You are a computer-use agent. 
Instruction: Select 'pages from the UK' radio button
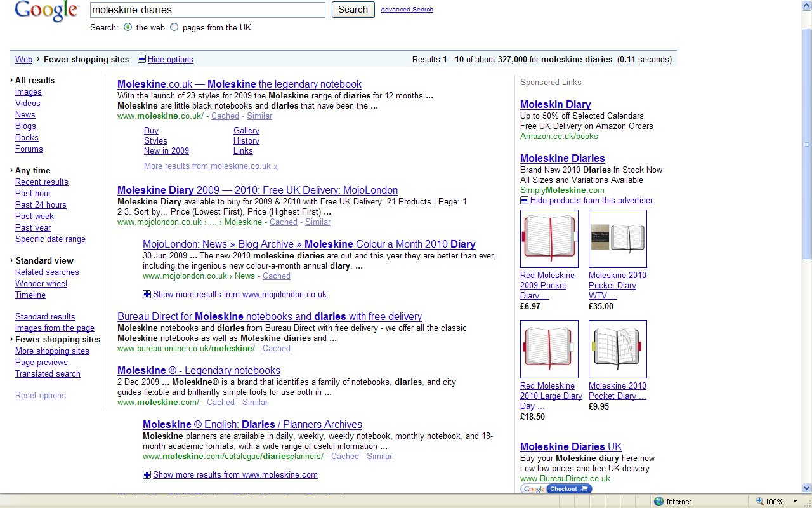click(x=174, y=27)
